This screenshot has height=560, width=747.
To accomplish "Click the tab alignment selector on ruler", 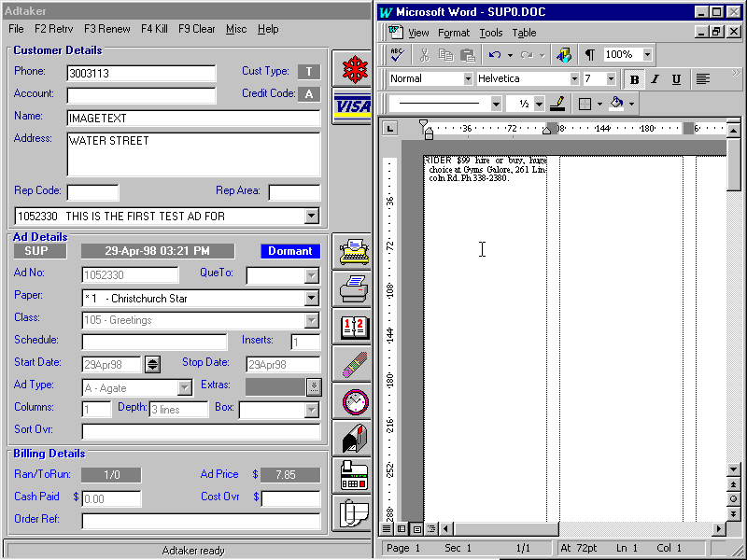I will (x=390, y=128).
